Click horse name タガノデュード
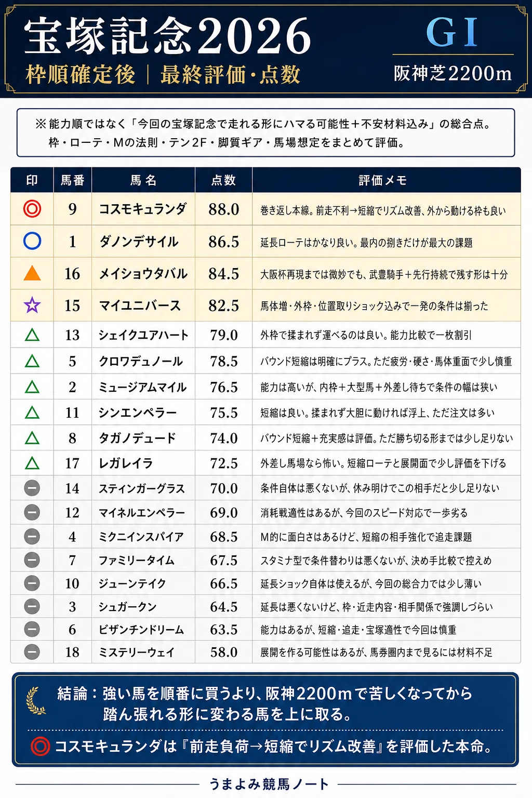 (x=138, y=438)
